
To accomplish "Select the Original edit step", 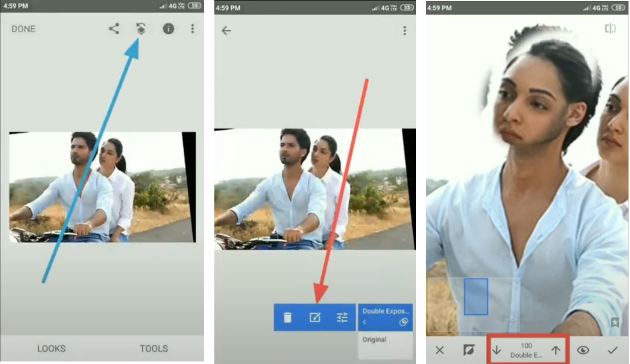I will click(x=374, y=339).
